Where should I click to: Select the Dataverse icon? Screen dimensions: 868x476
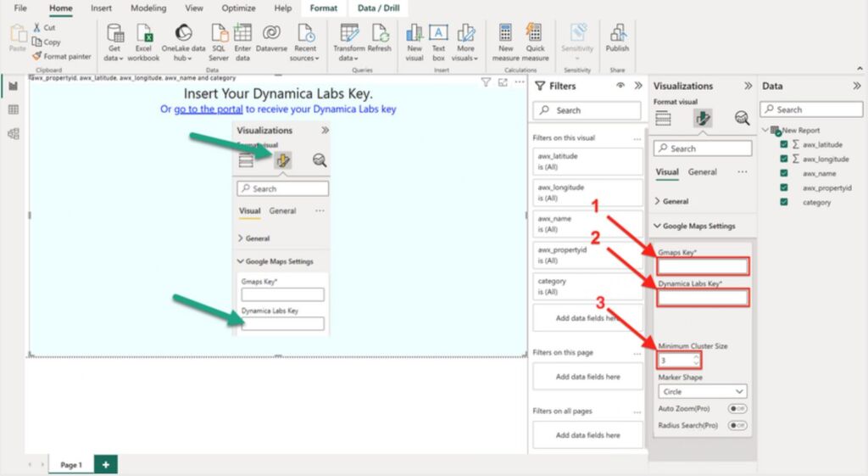[271, 34]
